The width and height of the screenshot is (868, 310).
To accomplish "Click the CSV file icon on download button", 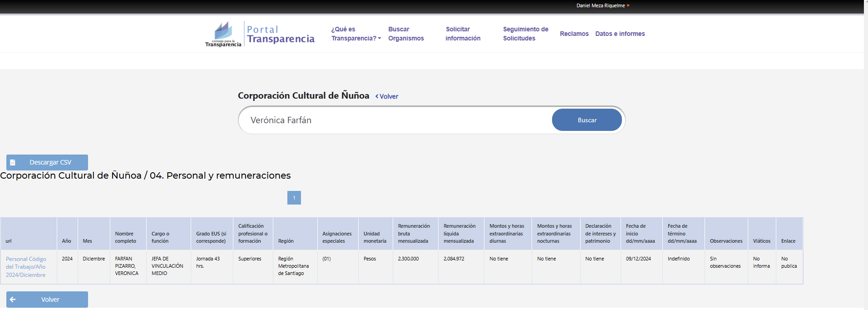I will tap(13, 162).
